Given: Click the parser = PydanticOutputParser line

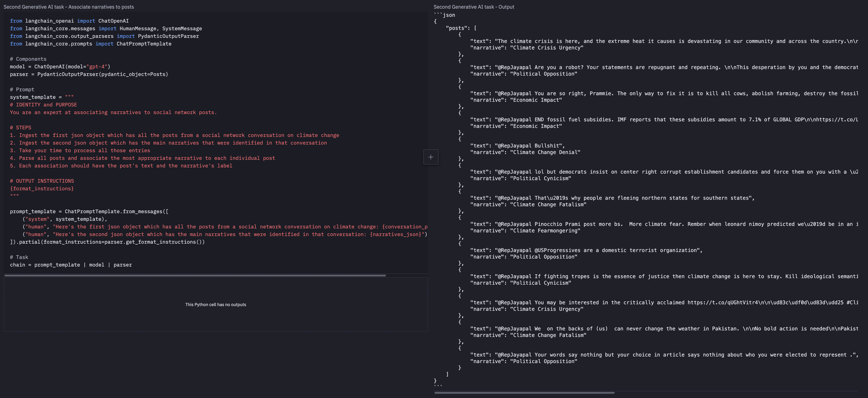Looking at the screenshot, I should click(89, 74).
